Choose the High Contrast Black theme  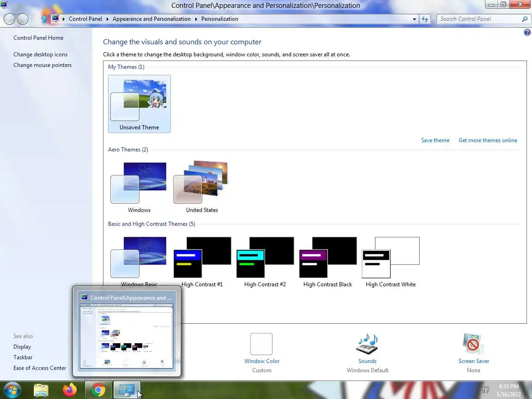(x=328, y=261)
